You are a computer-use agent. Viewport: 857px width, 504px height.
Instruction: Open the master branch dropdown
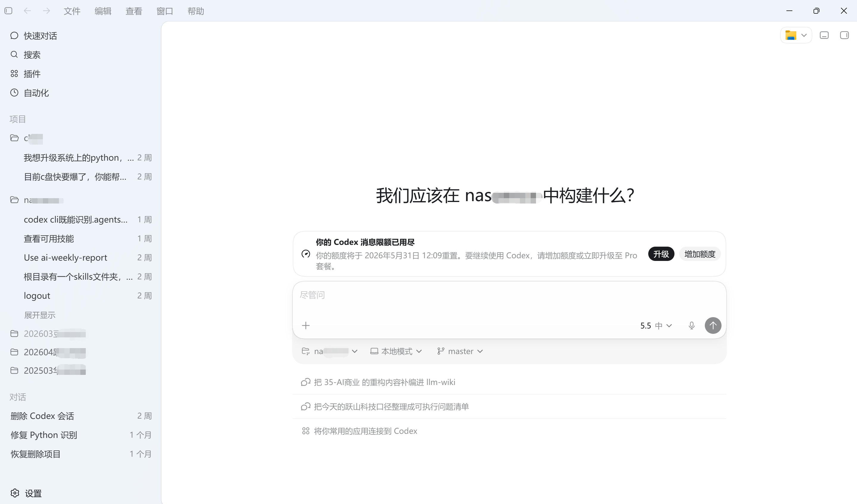coord(460,351)
